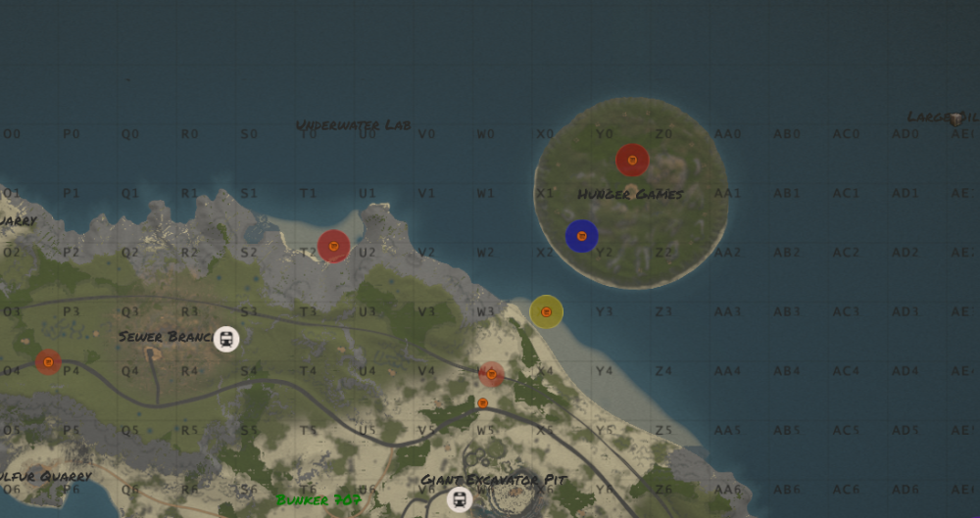Click the Sewer Branch monument label

167,337
